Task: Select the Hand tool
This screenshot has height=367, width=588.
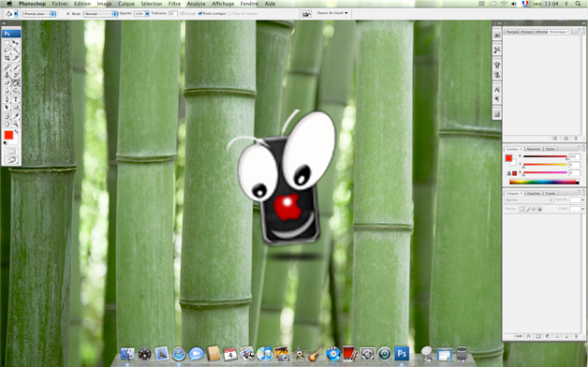Action: 7,125
